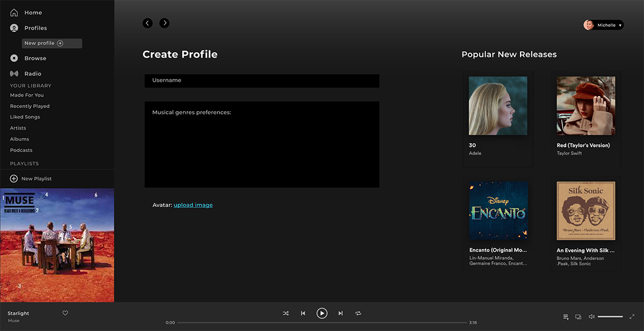Click the 3:18 track duration
Screen dimensions: 644x331
click(473, 323)
